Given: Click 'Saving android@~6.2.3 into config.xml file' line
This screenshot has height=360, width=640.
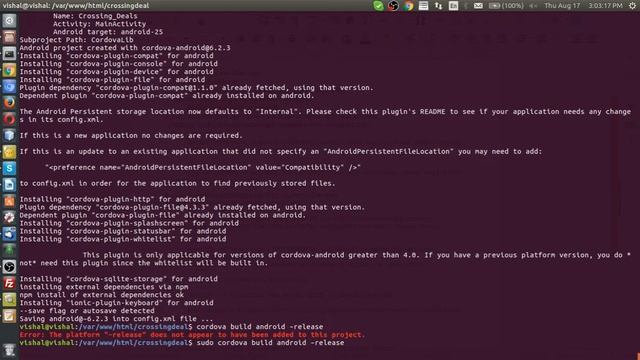Looking at the screenshot, I should click(116, 319).
